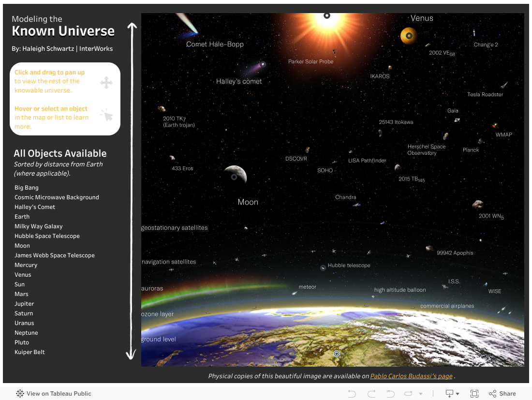
Task: Pick Milky Way Galaxy from the list
Action: (x=39, y=226)
